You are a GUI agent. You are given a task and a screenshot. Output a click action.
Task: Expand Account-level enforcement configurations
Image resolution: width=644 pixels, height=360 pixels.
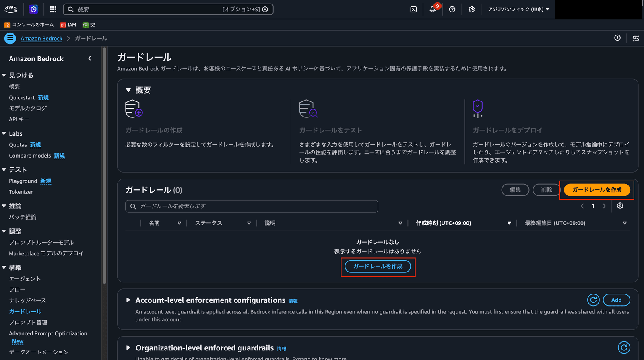pyautogui.click(x=128, y=300)
